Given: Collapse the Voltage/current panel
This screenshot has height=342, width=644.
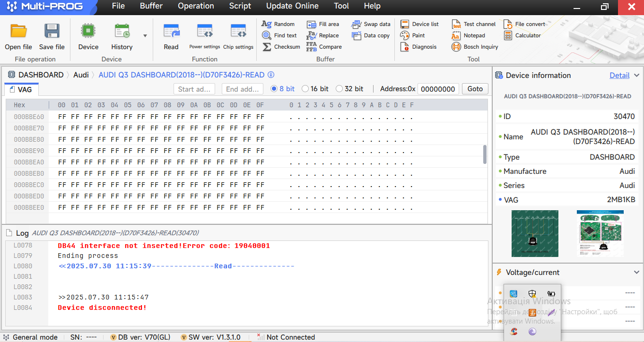Looking at the screenshot, I should pos(636,272).
